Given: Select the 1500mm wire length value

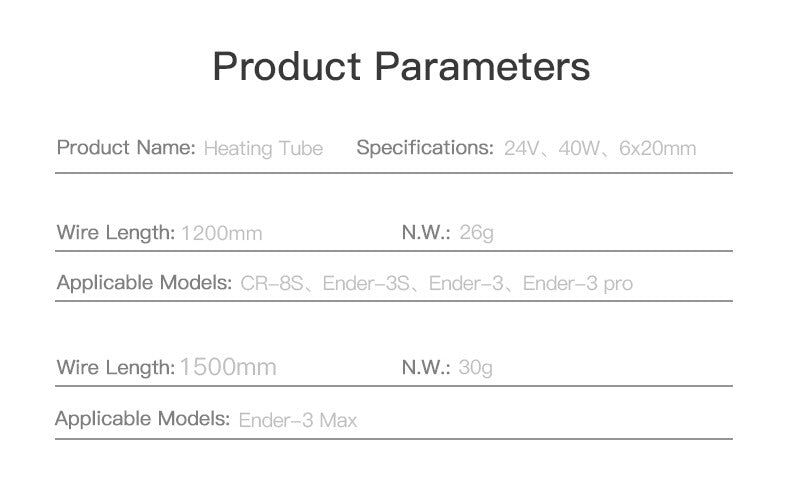Looking at the screenshot, I should (228, 367).
